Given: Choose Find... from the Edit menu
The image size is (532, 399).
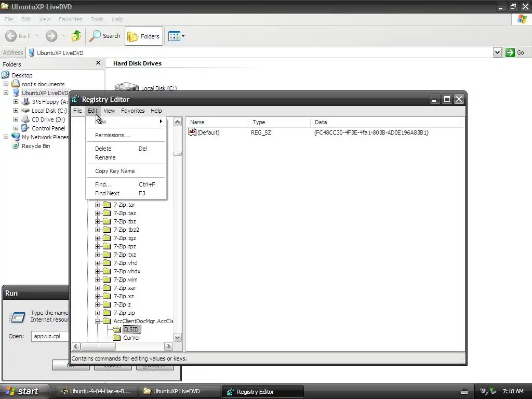Looking at the screenshot, I should tap(126, 184).
